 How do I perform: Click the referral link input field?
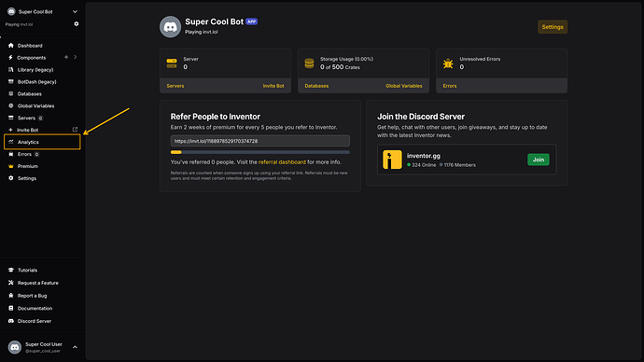(260, 141)
